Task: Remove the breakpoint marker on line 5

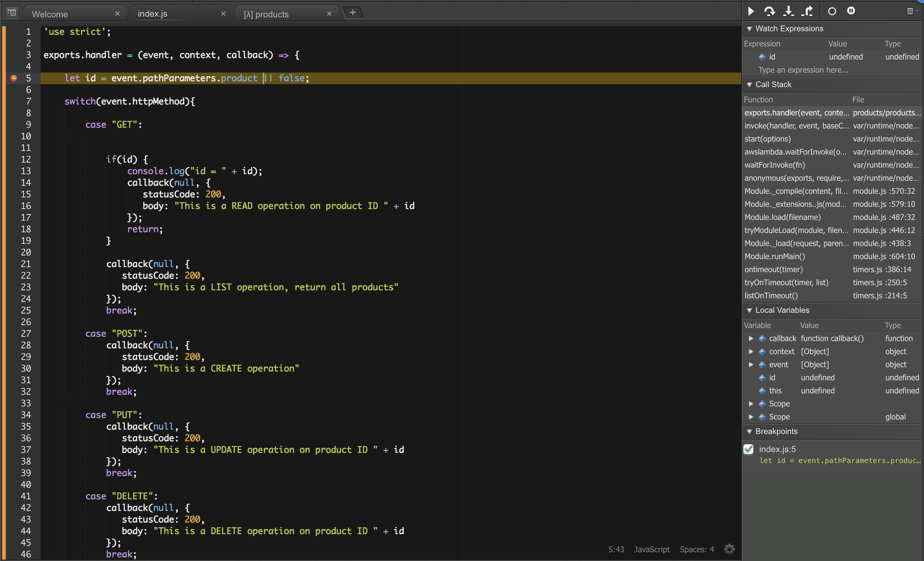Action: [x=14, y=78]
